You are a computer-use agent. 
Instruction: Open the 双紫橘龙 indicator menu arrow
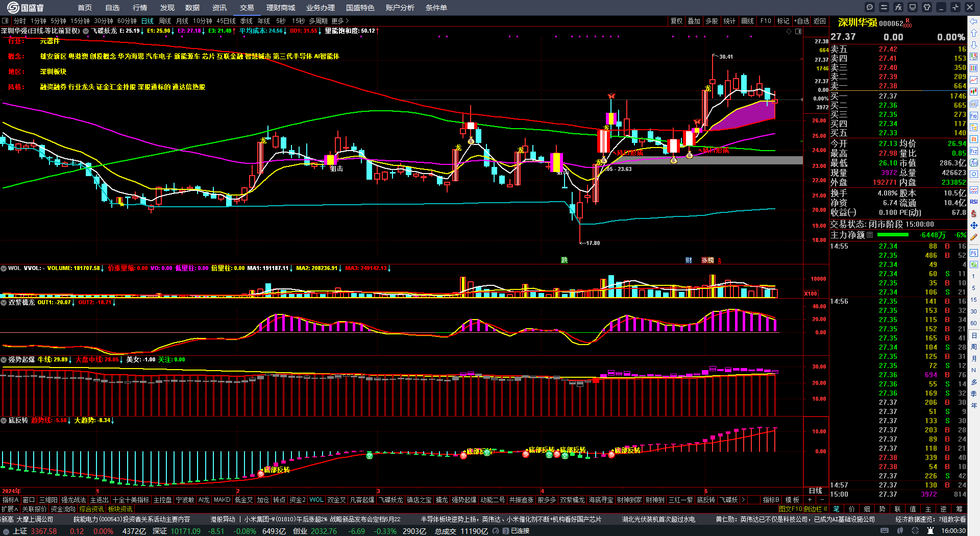tap(4, 302)
